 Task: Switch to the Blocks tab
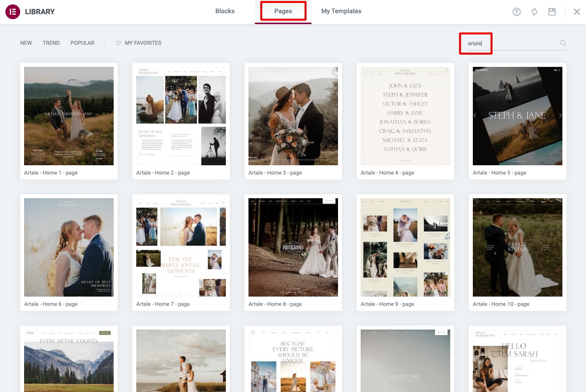point(225,11)
